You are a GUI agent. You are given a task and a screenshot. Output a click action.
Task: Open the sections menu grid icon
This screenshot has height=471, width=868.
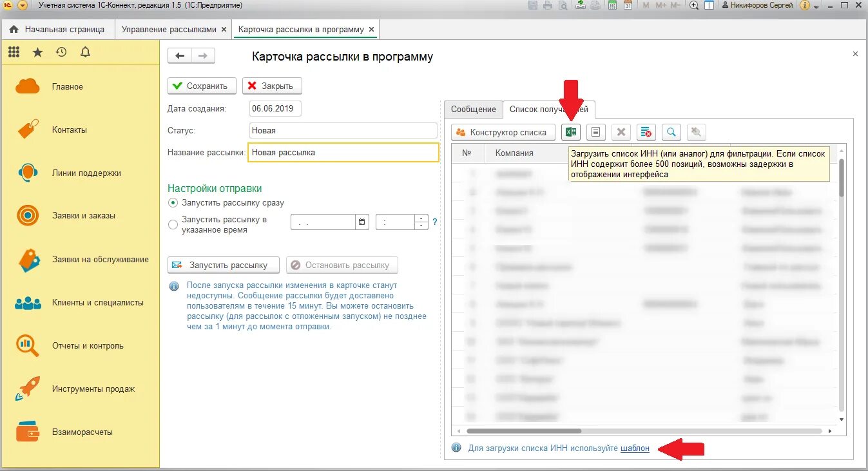(x=14, y=52)
